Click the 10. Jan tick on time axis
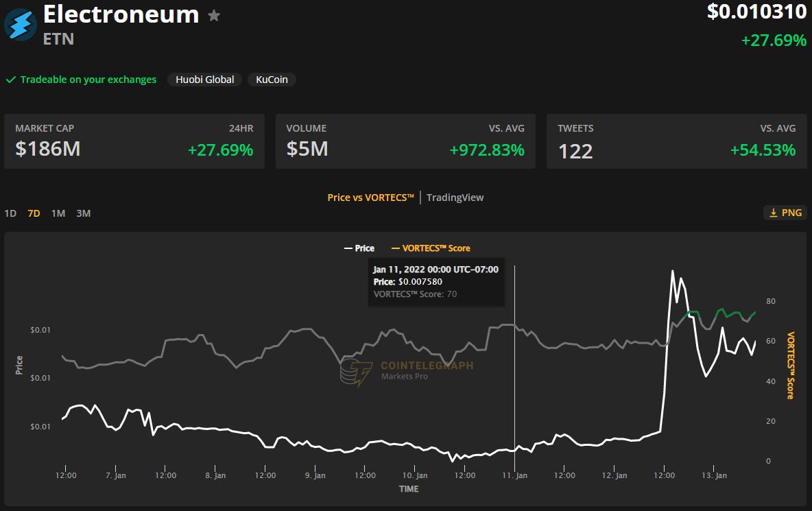The image size is (812, 511). tap(415, 475)
